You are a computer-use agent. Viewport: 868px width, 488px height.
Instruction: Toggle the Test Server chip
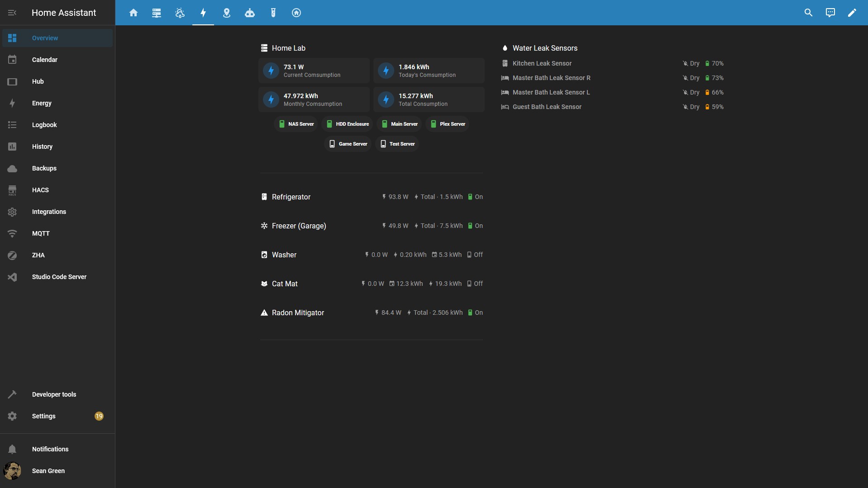point(397,144)
